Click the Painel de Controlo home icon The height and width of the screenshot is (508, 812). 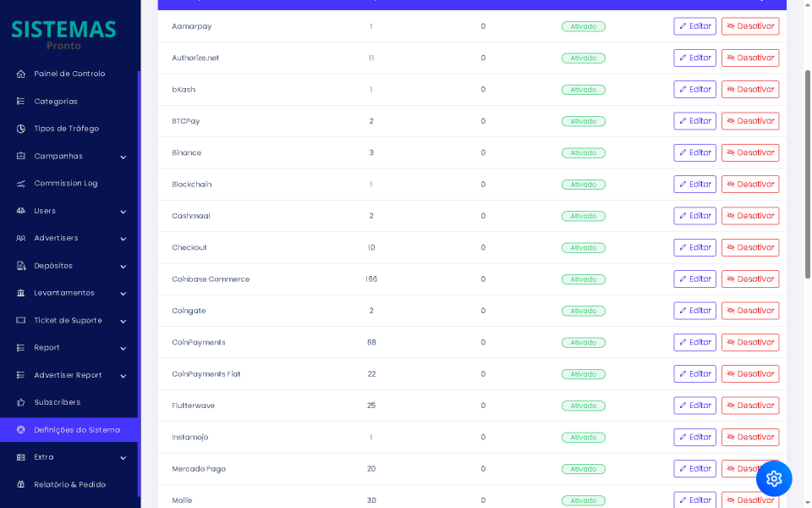[21, 74]
